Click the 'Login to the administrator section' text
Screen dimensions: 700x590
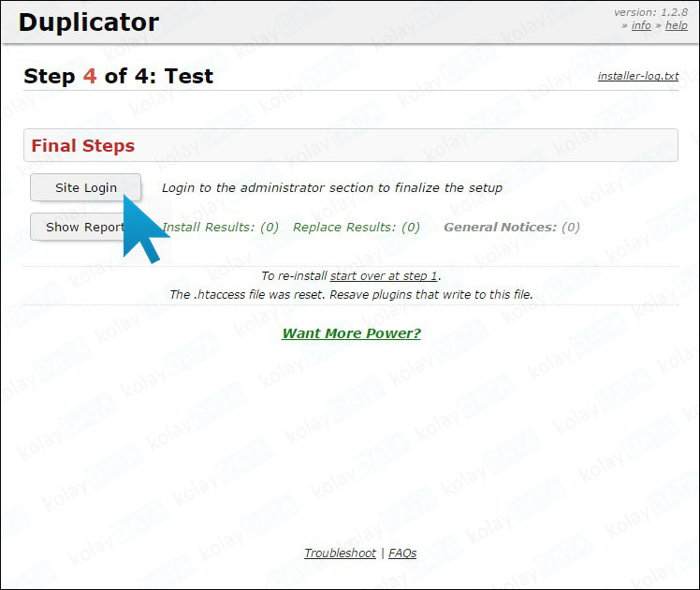332,187
